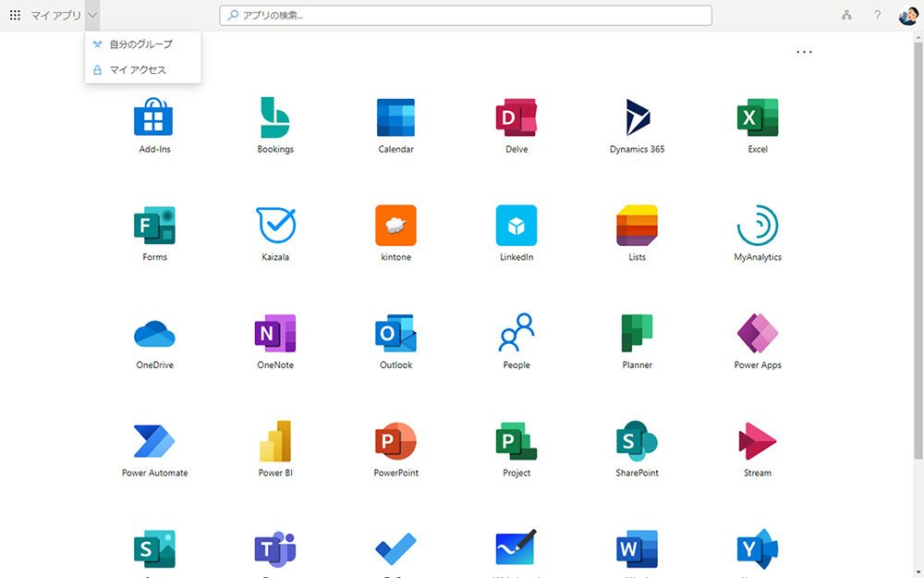Click the マイ アプリ title text
Image resolution: width=924 pixels, height=578 pixels.
pyautogui.click(x=56, y=16)
